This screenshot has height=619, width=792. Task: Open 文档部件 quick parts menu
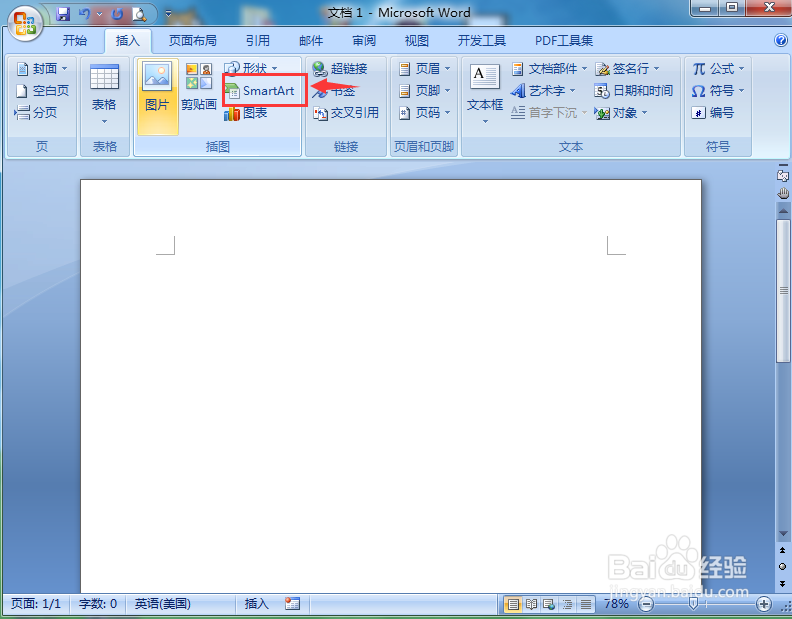tap(549, 68)
